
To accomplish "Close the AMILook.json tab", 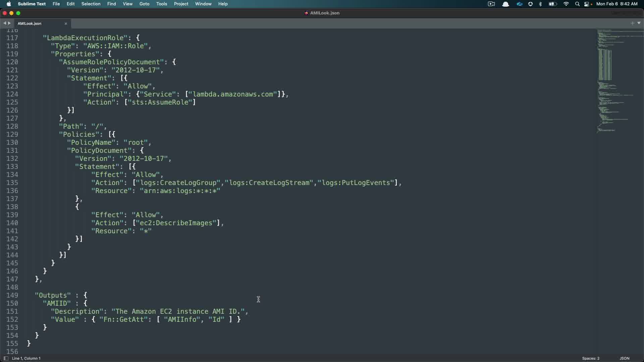I will coord(66,23).
